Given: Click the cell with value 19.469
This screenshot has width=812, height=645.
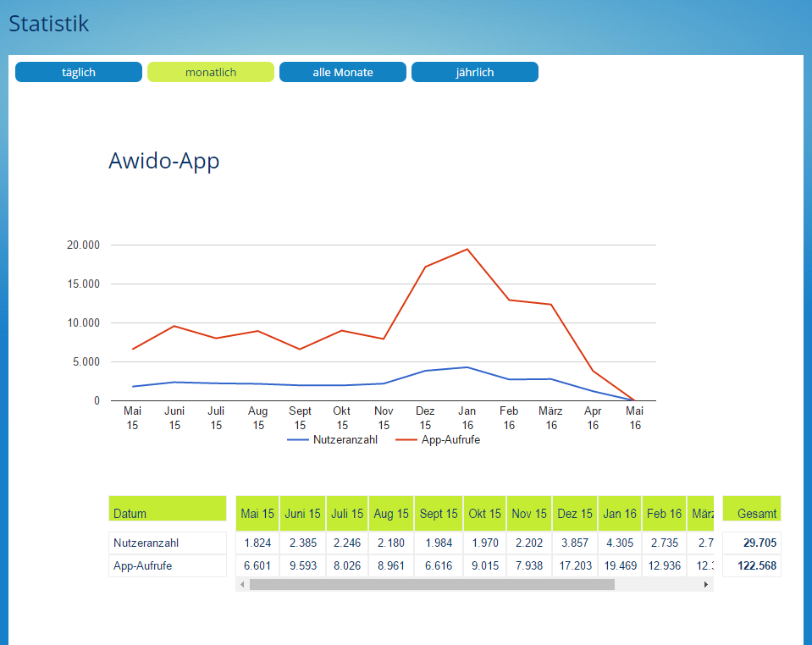Looking at the screenshot, I should (620, 565).
